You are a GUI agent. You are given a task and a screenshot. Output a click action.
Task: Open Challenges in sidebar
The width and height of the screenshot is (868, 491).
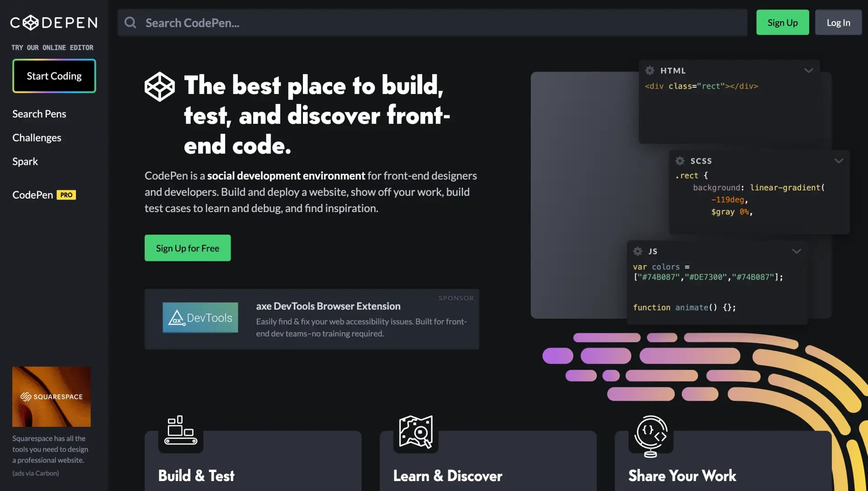click(37, 138)
